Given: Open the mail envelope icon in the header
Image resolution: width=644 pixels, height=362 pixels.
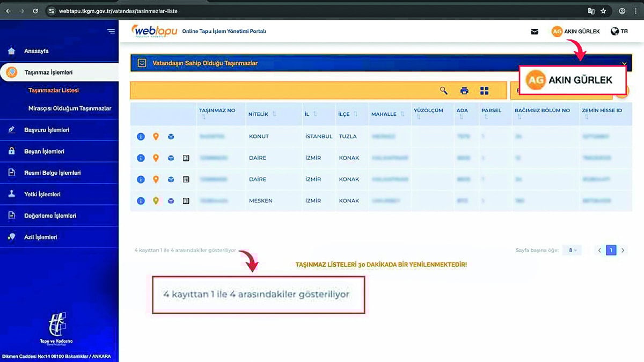Looking at the screenshot, I should 535,32.
